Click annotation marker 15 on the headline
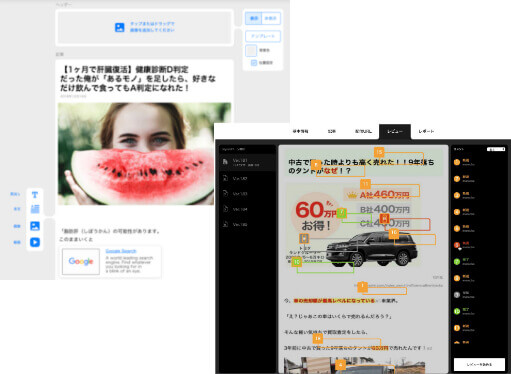 [x=379, y=152]
